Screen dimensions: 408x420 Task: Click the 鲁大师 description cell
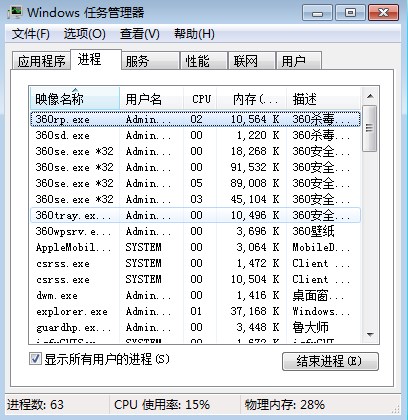click(x=310, y=327)
